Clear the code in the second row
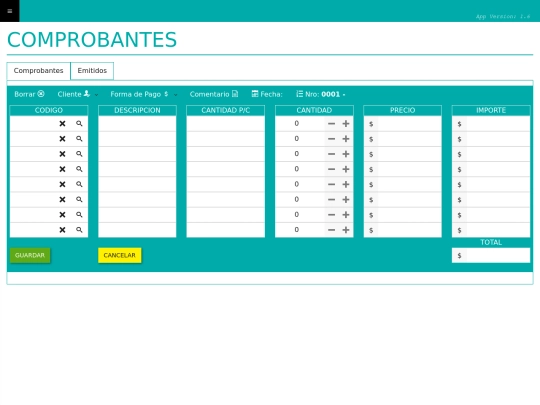 (x=62, y=139)
